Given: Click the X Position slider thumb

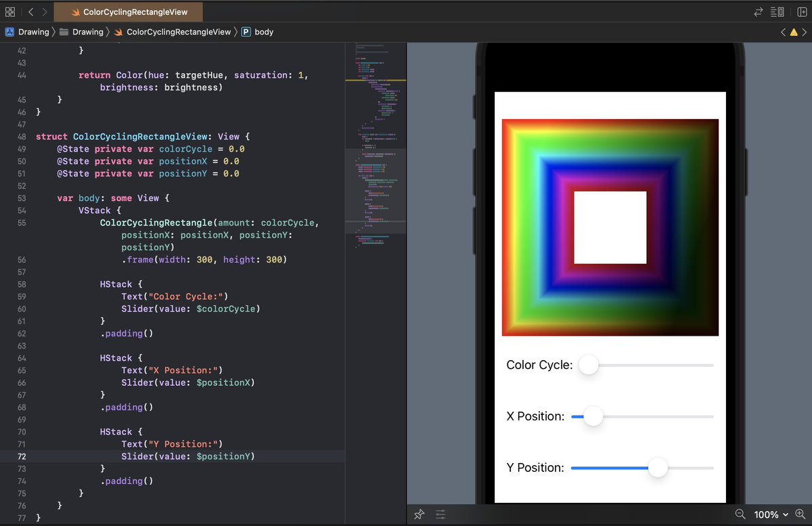Looking at the screenshot, I should [593, 416].
